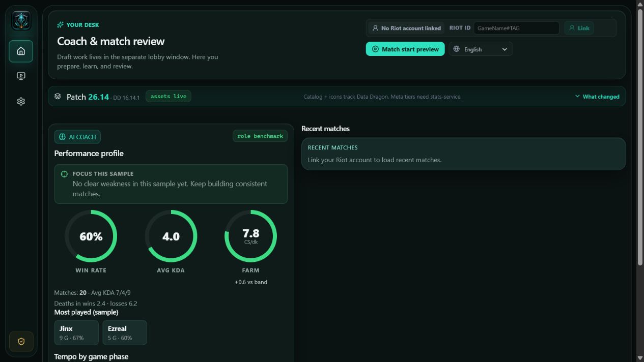Click the 4.0 average KDA ring
This screenshot has height=362, width=644.
(171, 236)
